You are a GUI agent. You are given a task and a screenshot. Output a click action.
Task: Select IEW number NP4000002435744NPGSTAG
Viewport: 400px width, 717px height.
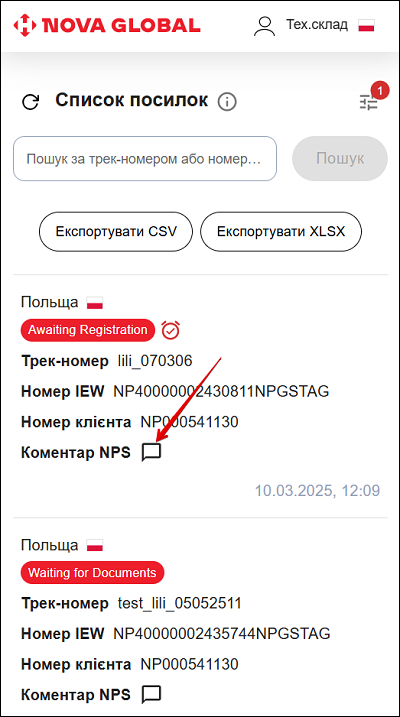click(x=222, y=634)
